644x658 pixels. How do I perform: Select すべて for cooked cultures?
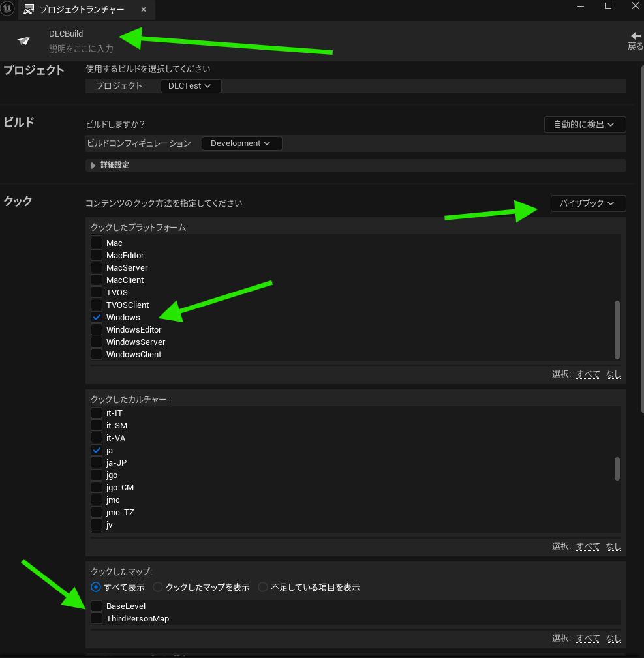point(588,546)
